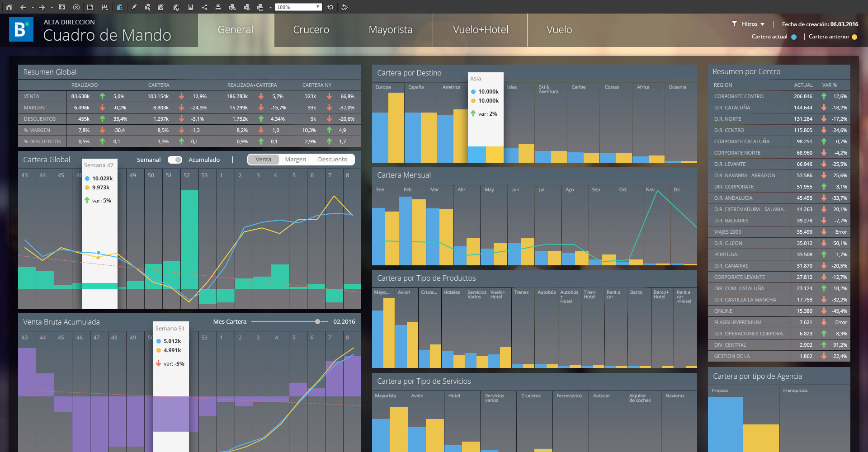Click the funnel filter icon

tap(734, 24)
